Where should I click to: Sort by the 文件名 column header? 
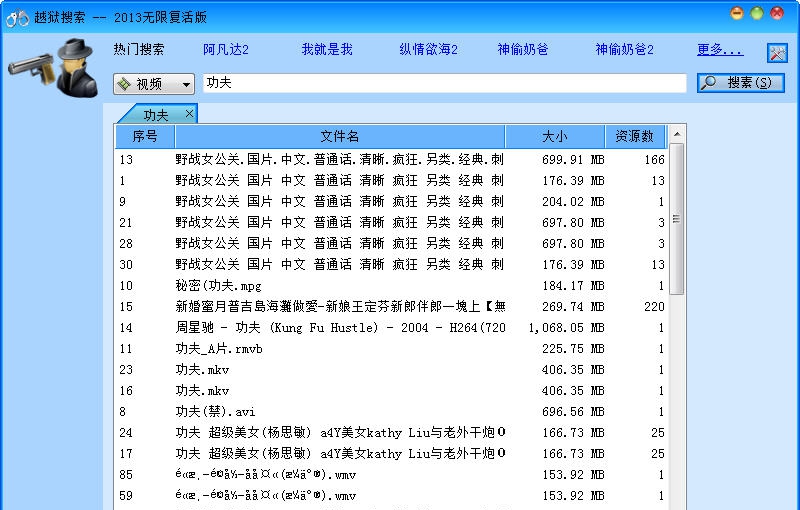pos(339,136)
